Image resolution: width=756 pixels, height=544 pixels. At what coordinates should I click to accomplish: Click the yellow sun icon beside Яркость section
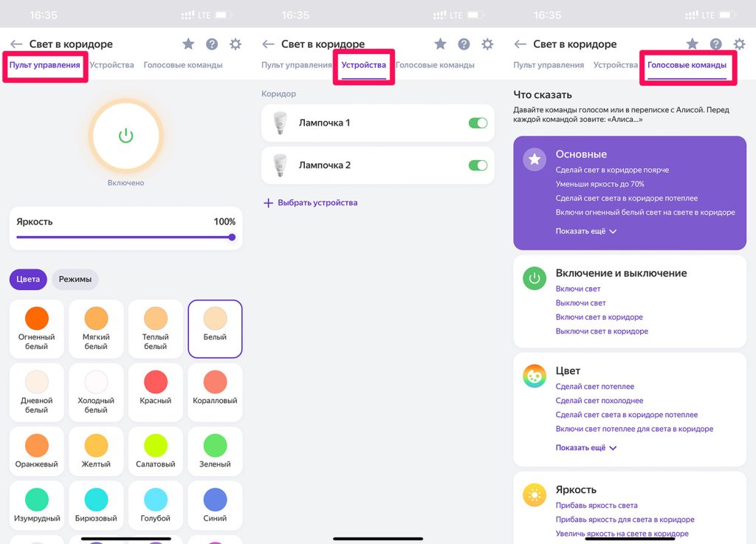pos(535,495)
